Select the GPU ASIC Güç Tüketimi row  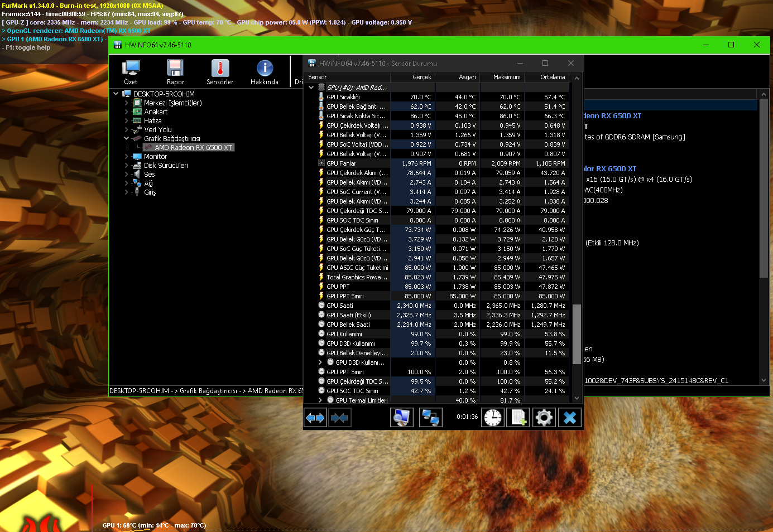[x=437, y=268]
